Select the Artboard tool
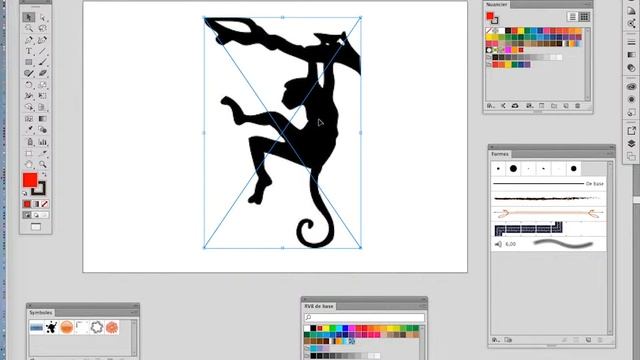 click(x=29, y=153)
